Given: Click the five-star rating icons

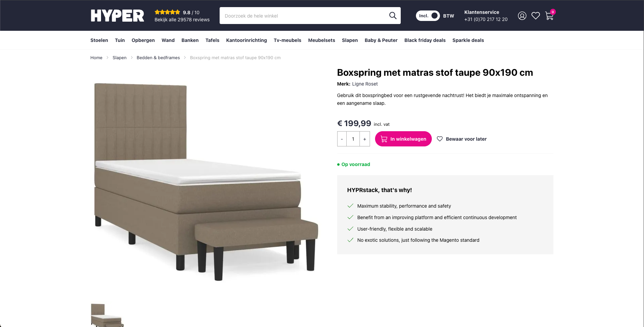Looking at the screenshot, I should click(167, 12).
